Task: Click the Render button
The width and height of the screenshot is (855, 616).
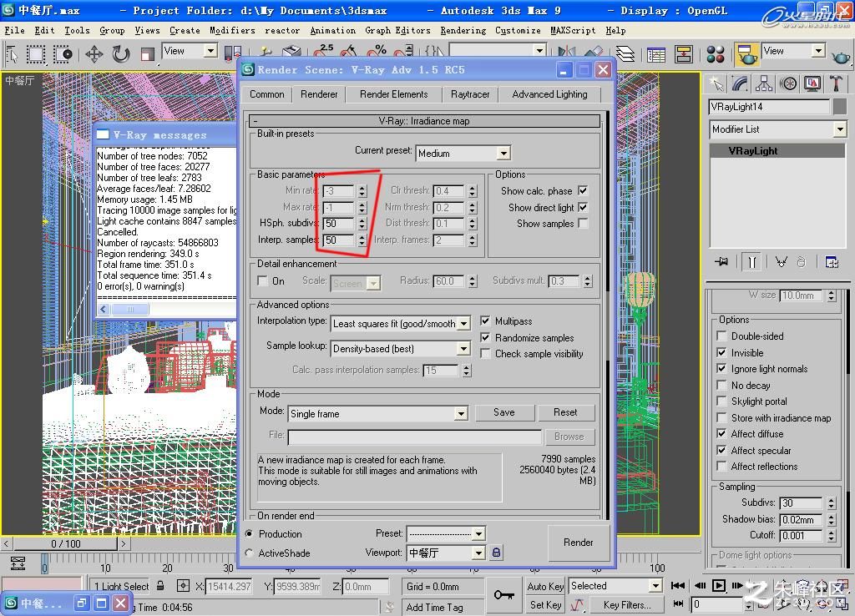Action: (578, 543)
